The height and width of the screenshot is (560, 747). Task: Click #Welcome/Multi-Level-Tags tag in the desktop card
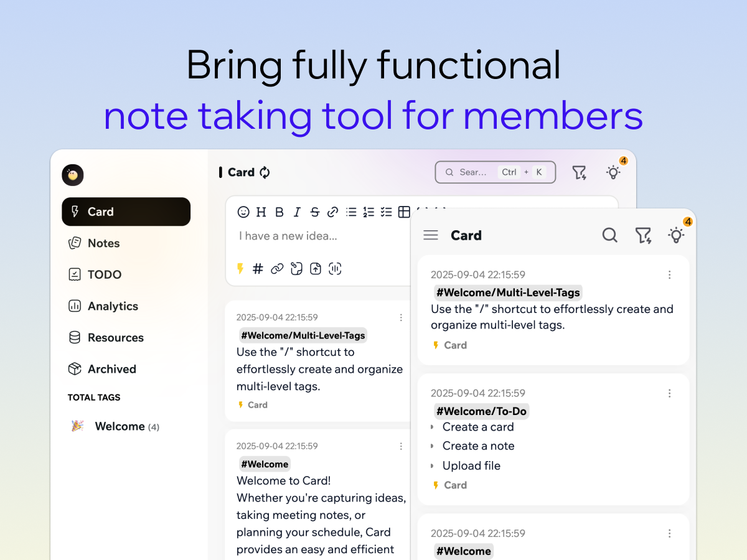303,335
